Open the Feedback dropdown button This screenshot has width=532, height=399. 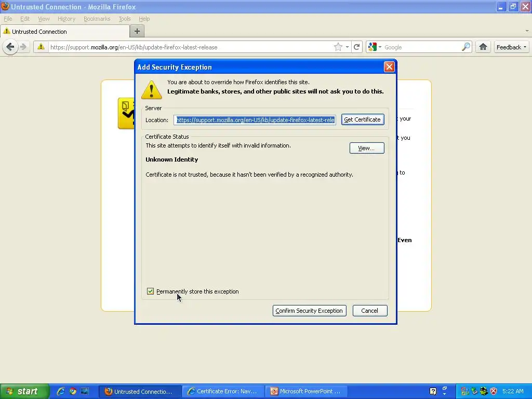coord(511,47)
